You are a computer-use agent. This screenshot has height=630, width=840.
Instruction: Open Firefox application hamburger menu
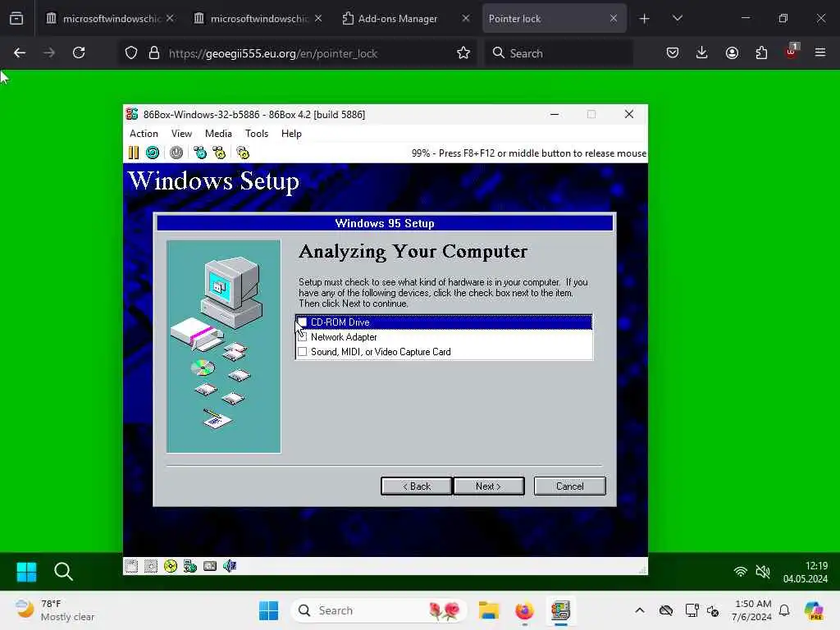click(820, 52)
